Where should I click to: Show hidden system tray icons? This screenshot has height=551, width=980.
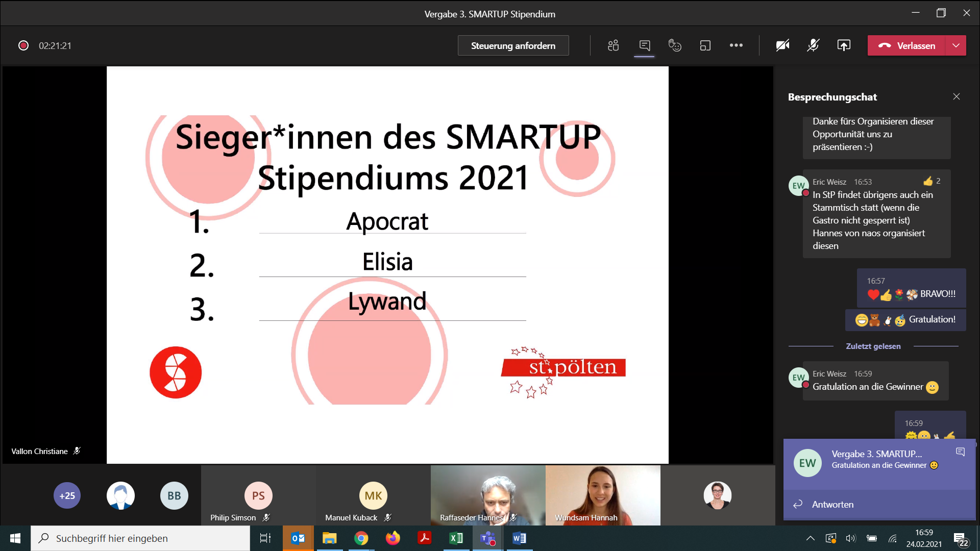[810, 538]
